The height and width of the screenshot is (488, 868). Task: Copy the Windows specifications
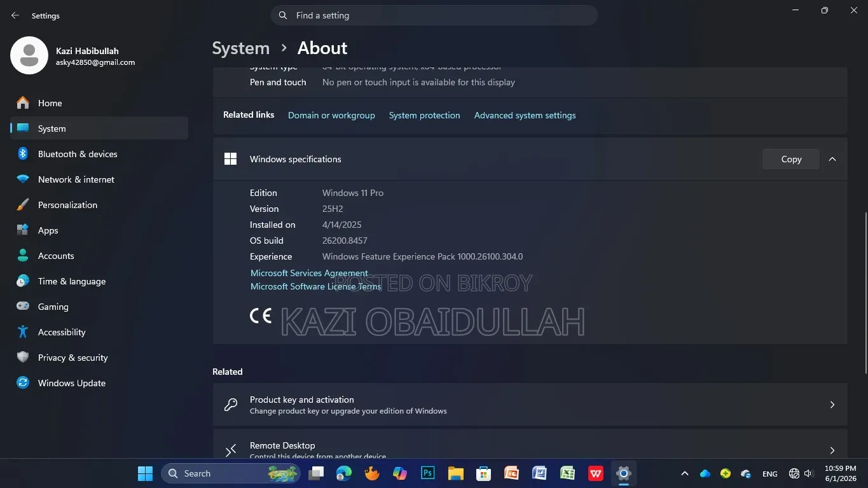791,159
